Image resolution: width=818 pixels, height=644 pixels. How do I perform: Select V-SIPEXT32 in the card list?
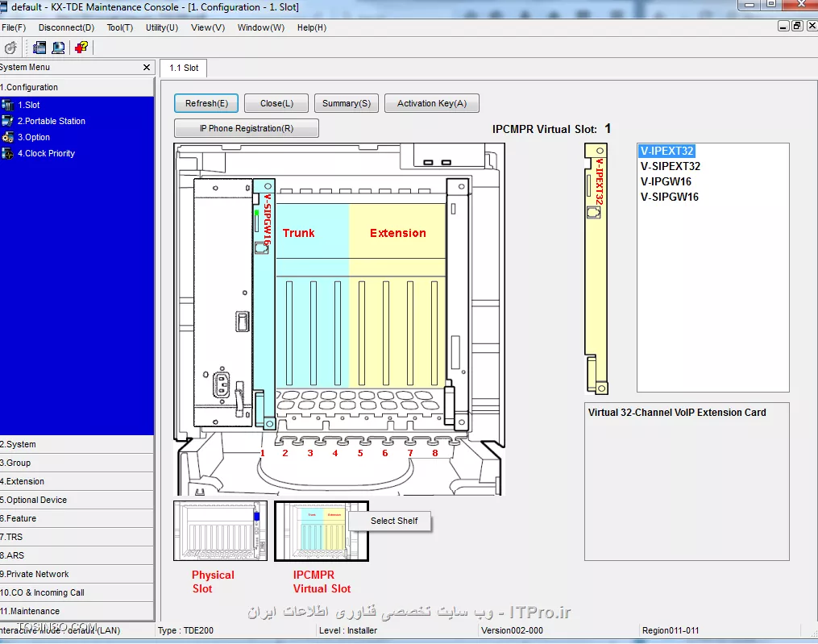coord(671,167)
